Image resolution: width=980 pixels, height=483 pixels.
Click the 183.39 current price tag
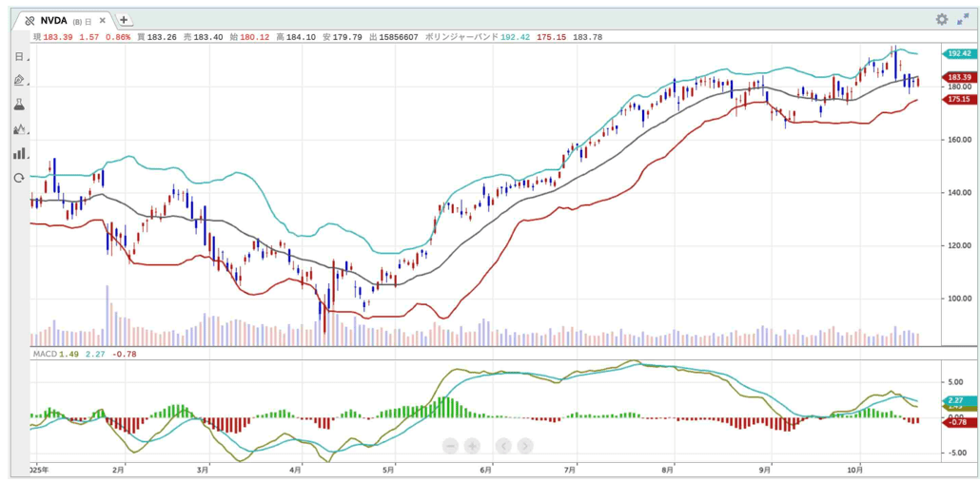click(x=957, y=77)
